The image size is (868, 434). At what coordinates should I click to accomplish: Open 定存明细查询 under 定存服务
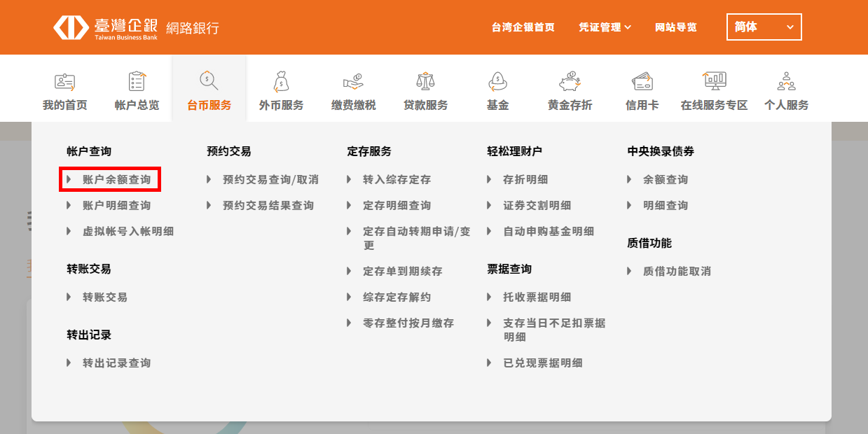[x=397, y=206]
